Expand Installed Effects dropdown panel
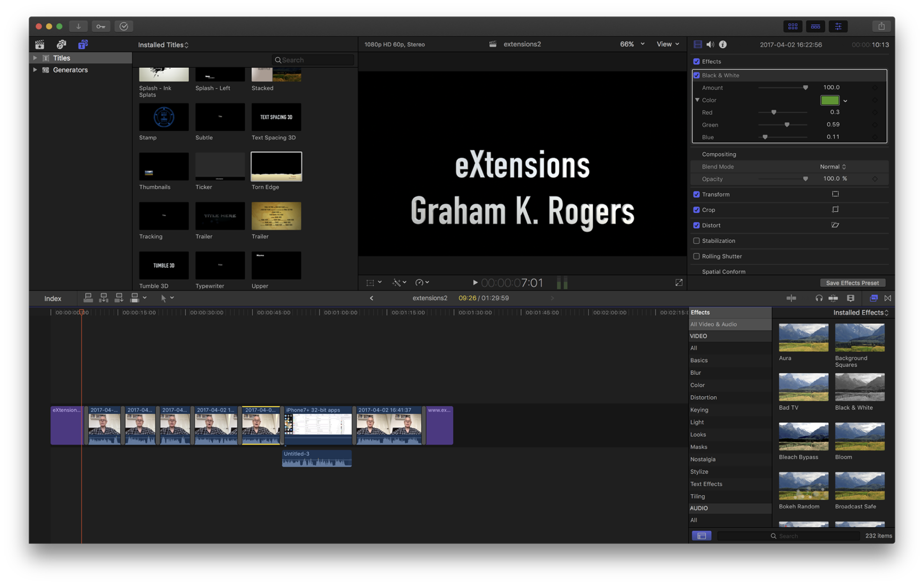 pyautogui.click(x=861, y=312)
